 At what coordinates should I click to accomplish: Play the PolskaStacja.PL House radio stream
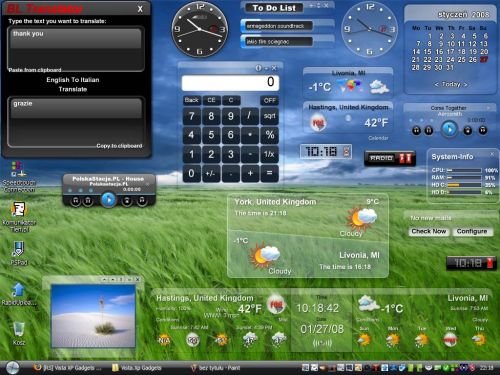pyautogui.click(x=108, y=200)
